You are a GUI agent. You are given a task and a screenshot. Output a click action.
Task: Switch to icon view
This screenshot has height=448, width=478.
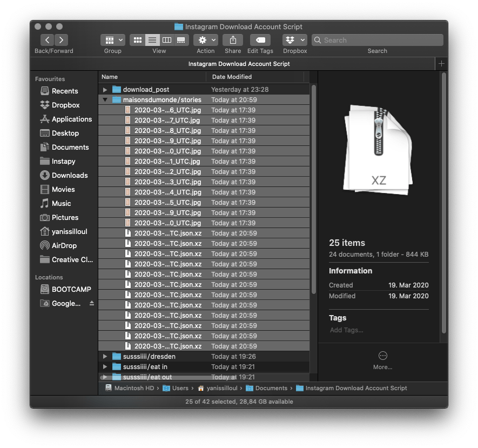click(x=138, y=40)
